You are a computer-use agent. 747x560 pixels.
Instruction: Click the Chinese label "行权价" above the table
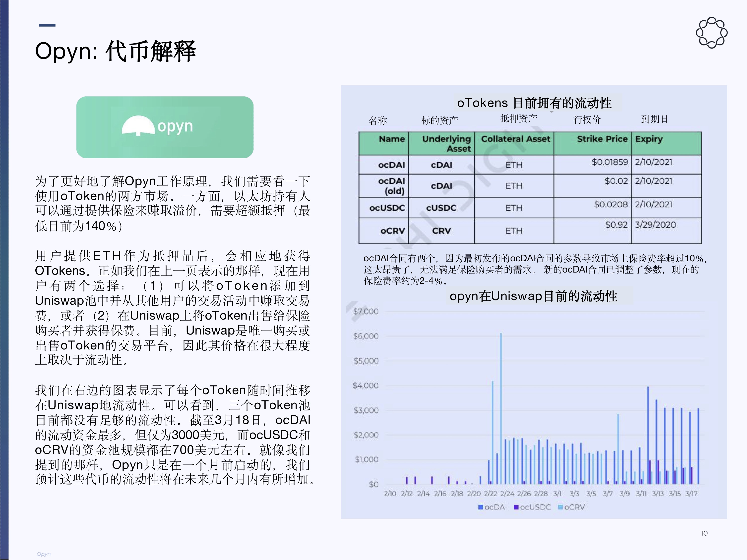coord(587,119)
